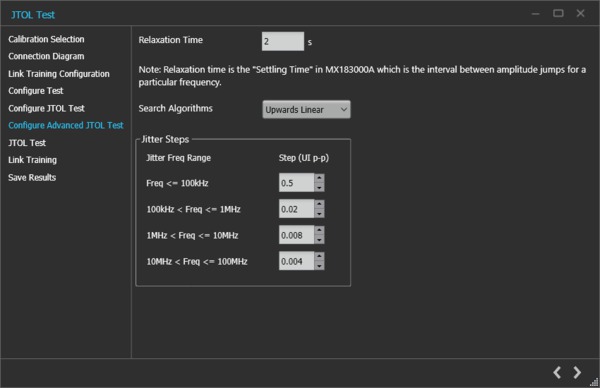
Task: Open Save Results page
Action: 32,178
